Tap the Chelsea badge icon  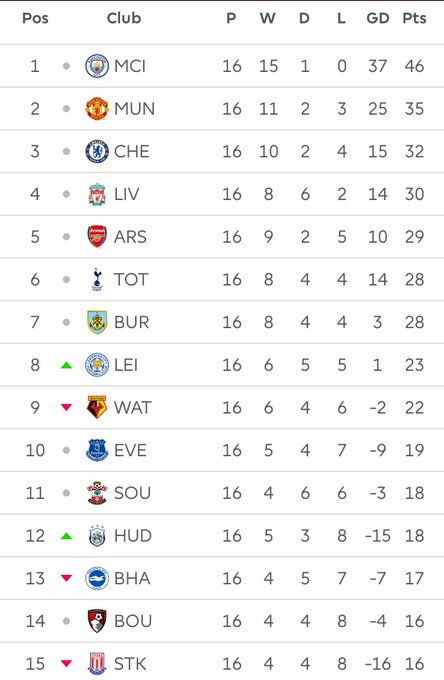click(x=97, y=151)
